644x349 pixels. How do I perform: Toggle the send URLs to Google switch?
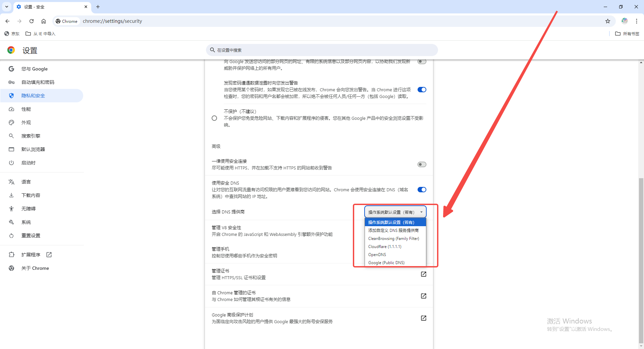tap(422, 61)
